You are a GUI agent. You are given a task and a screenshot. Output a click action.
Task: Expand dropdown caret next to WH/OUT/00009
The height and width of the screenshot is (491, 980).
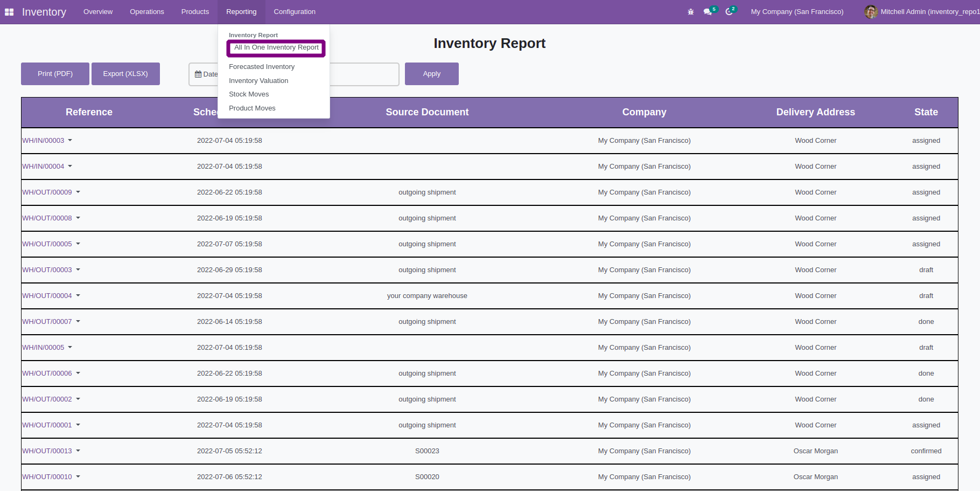click(x=78, y=192)
